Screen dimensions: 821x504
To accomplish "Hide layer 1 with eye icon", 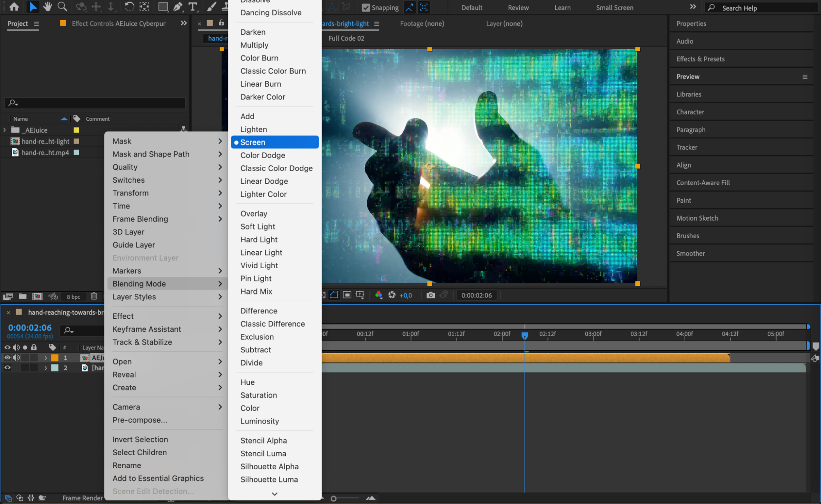I will (x=7, y=357).
